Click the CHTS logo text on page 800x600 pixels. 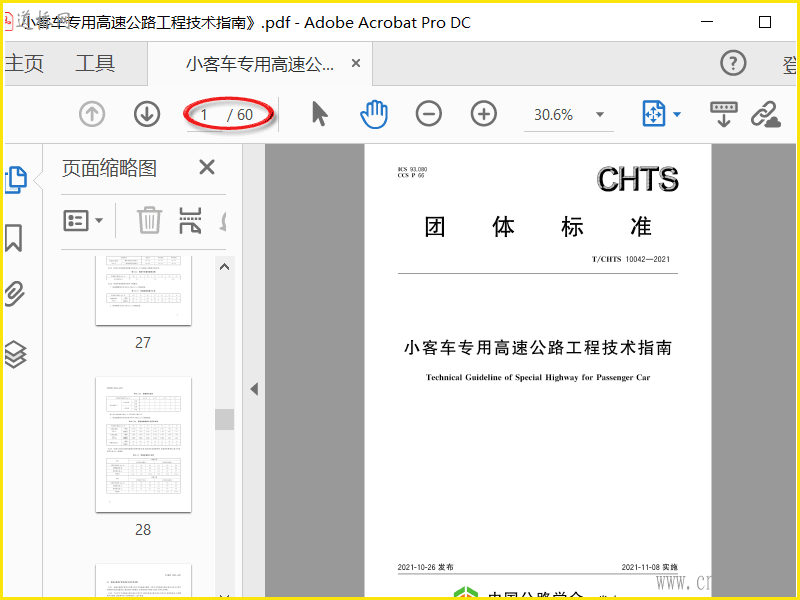click(x=638, y=179)
